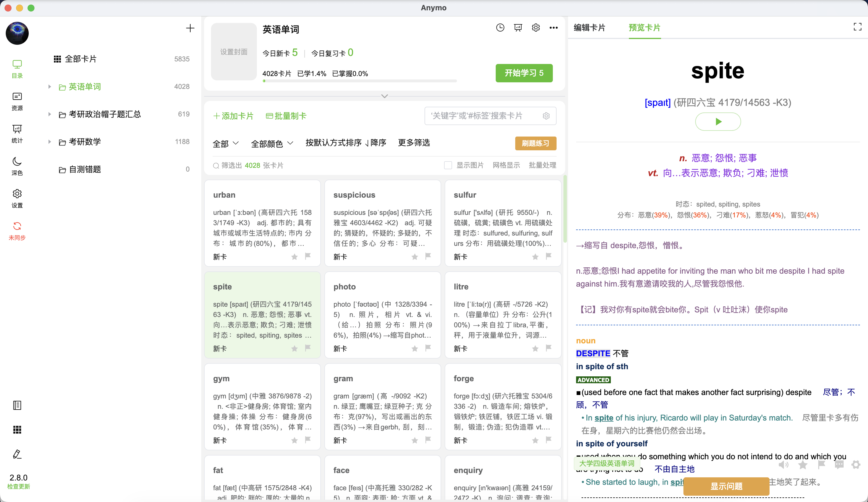Start studying with 开始学习 5 button

tap(524, 73)
